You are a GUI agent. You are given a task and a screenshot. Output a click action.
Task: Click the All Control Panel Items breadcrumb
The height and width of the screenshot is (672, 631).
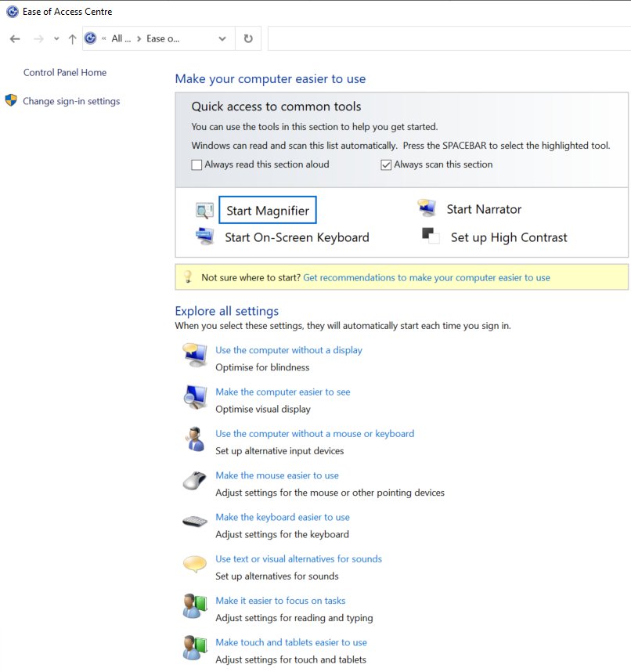121,38
